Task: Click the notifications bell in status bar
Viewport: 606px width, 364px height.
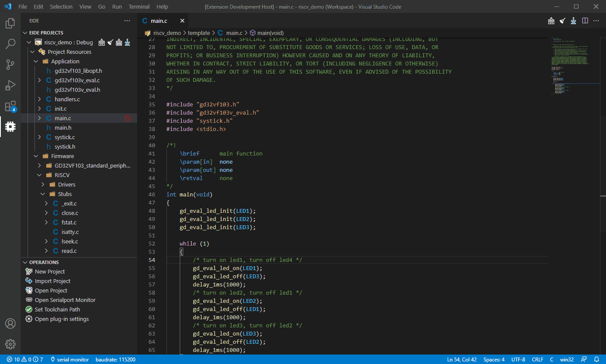Action: 597,359
